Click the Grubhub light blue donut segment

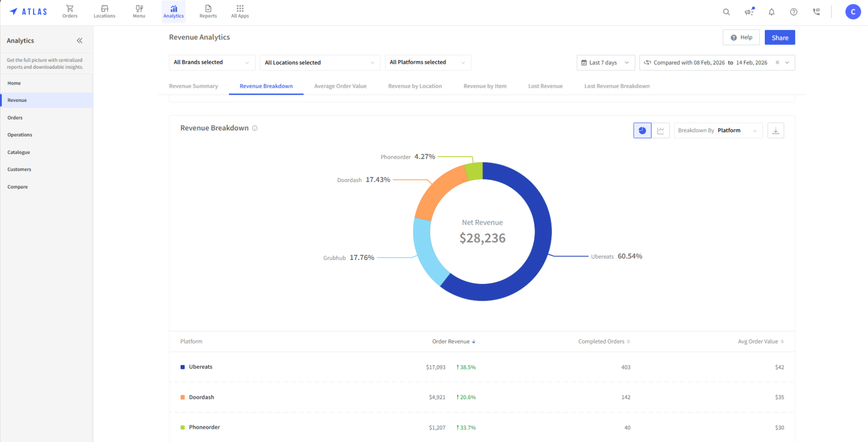point(425,254)
